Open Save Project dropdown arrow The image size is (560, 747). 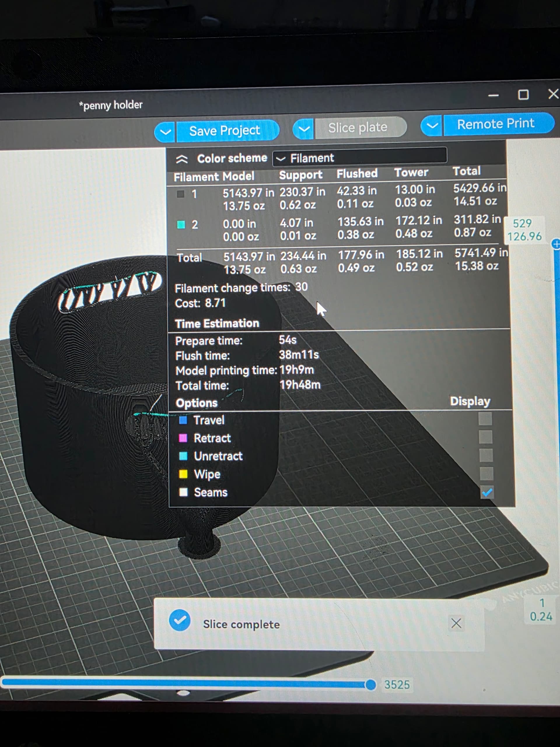click(x=165, y=132)
